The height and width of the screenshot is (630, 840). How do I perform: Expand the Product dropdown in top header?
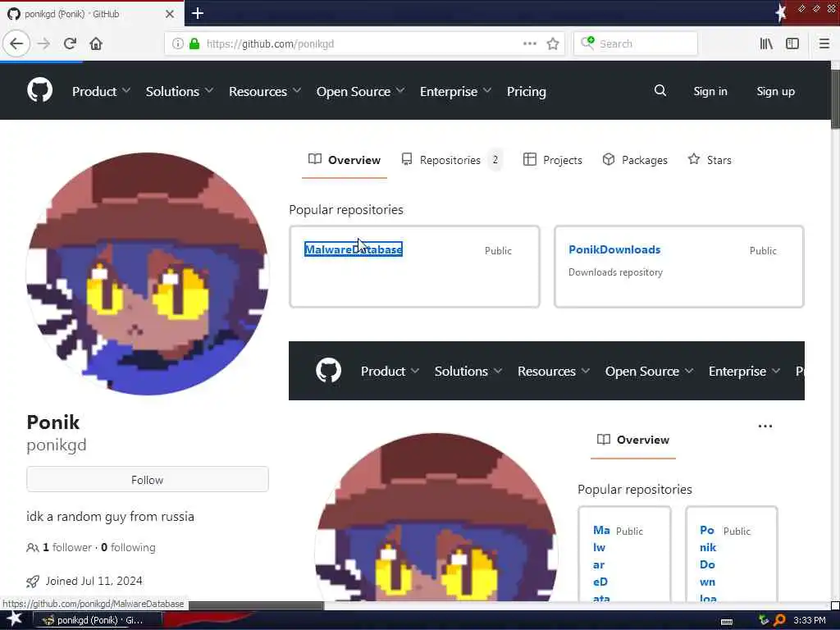coord(101,91)
